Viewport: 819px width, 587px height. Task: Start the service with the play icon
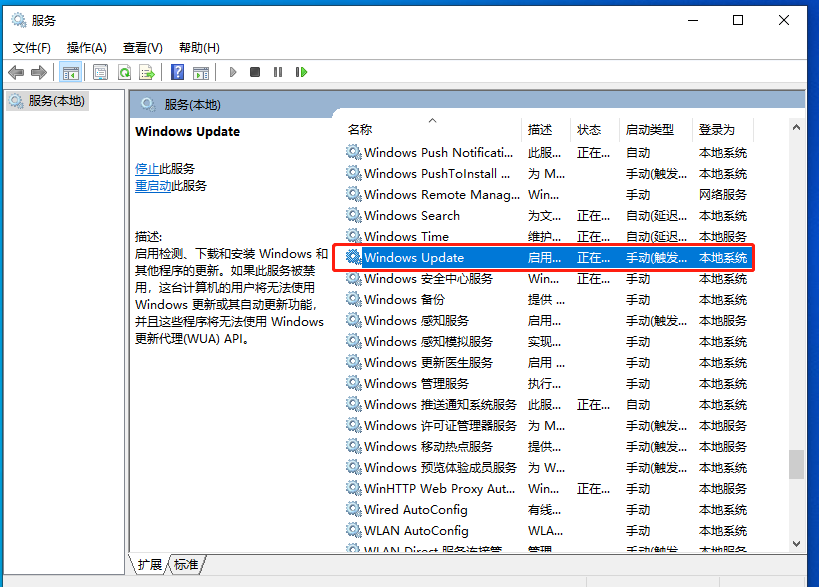pyautogui.click(x=232, y=71)
